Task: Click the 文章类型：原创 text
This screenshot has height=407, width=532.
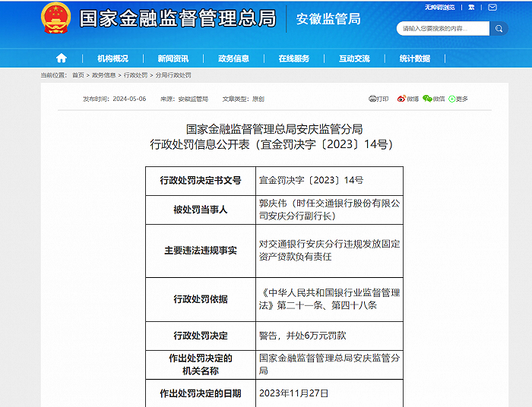Action: tap(243, 99)
